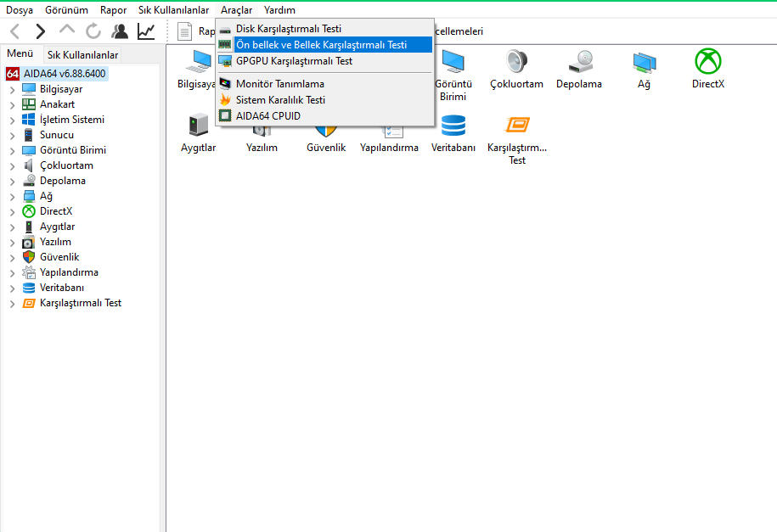Expand the DirectX tree node
The width and height of the screenshot is (777, 532).
point(13,212)
